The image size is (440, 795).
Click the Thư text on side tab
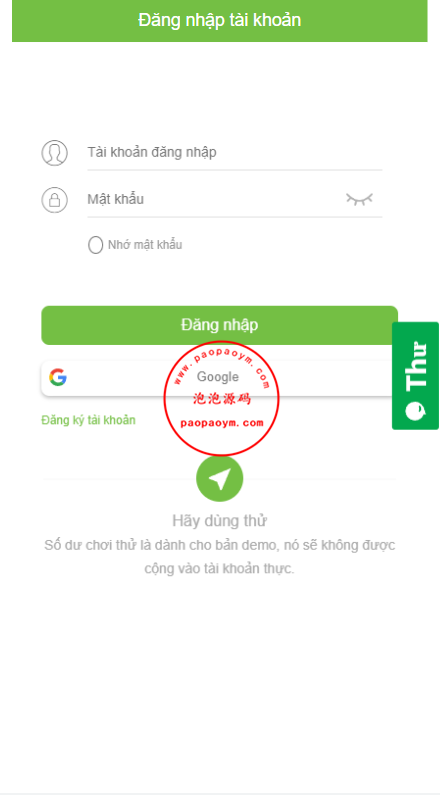point(416,366)
